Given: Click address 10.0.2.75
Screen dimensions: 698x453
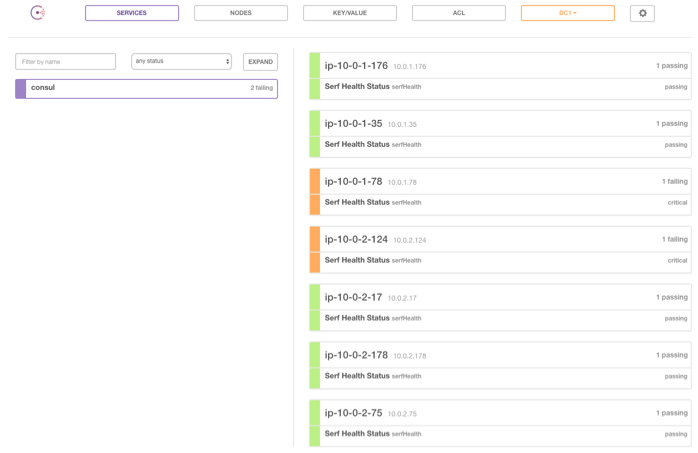Looking at the screenshot, I should (402, 414).
